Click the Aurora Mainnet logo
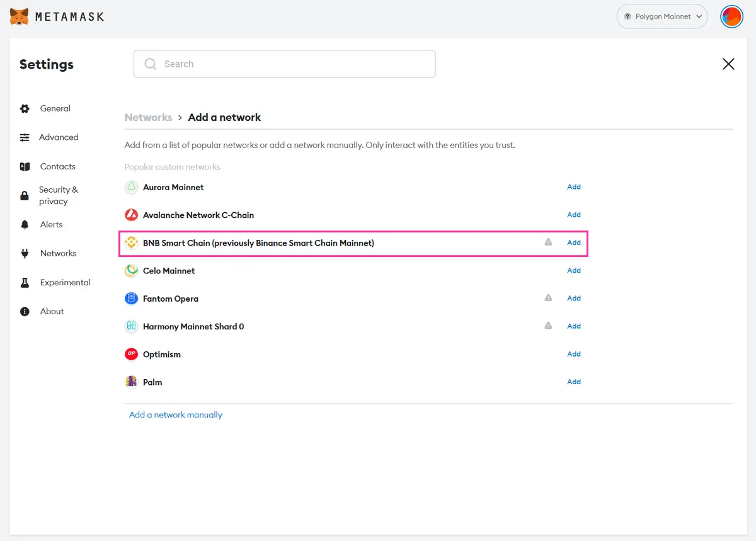The height and width of the screenshot is (541, 756). pos(131,187)
